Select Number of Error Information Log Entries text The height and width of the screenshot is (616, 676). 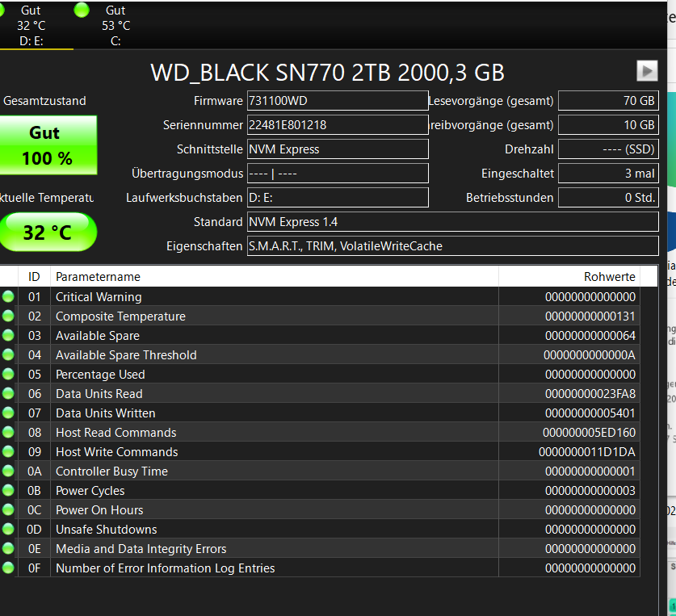pos(165,568)
